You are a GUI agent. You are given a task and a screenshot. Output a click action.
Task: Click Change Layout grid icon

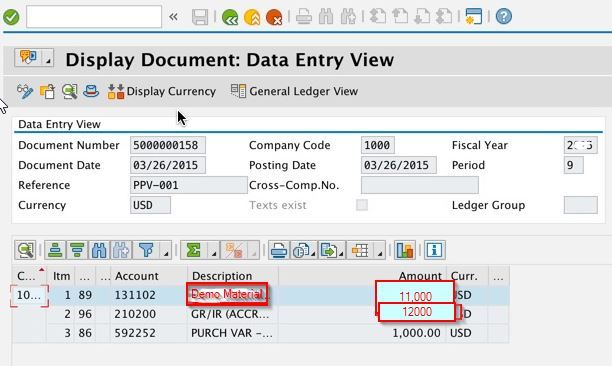pyautogui.click(x=360, y=250)
